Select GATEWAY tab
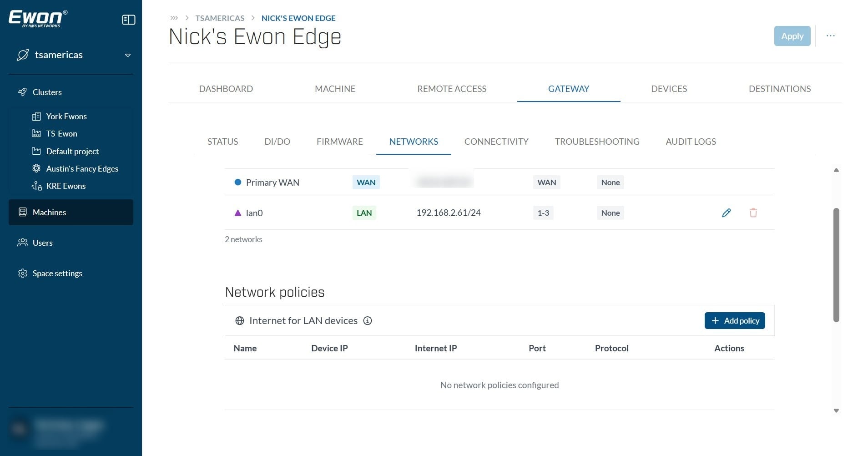 [x=569, y=89]
